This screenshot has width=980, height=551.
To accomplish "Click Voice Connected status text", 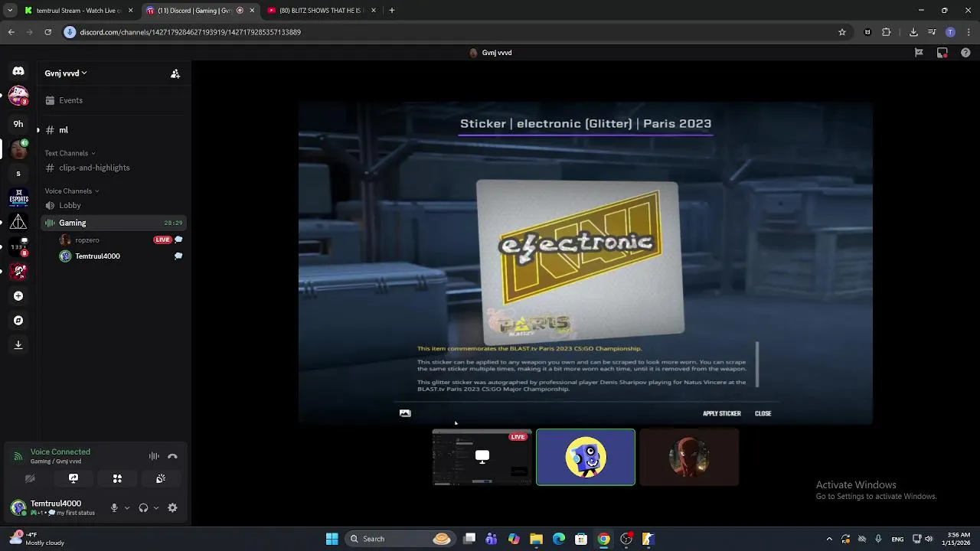I will coord(60,452).
